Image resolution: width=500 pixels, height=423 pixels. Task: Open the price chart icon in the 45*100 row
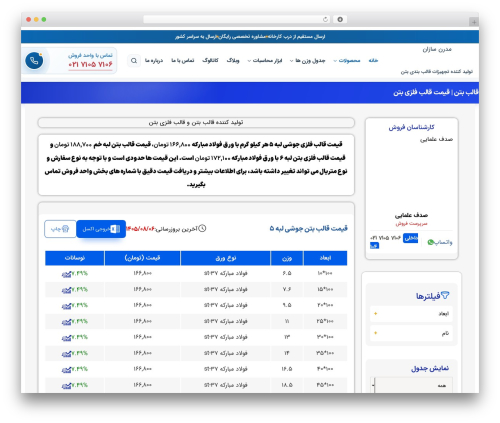coord(66,385)
